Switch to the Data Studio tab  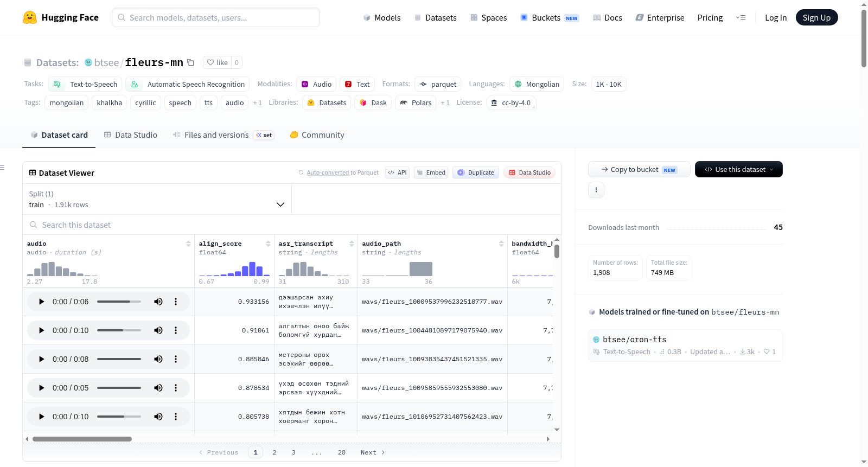coord(131,135)
